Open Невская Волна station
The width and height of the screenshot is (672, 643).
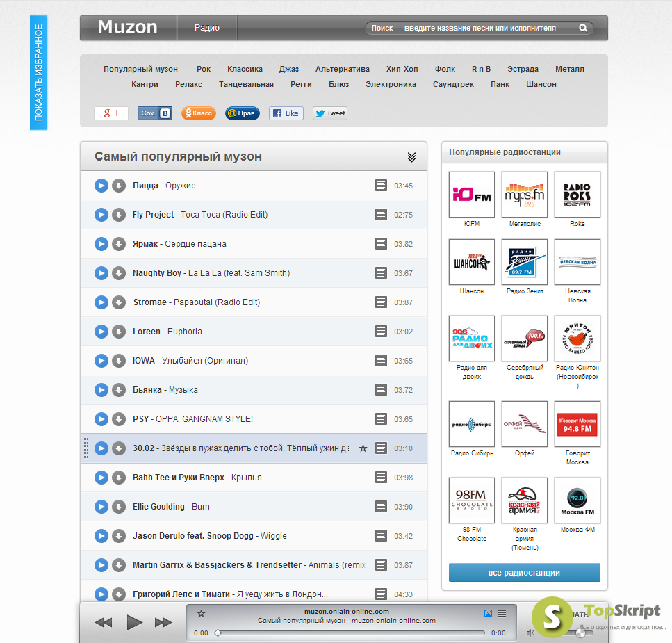(577, 262)
